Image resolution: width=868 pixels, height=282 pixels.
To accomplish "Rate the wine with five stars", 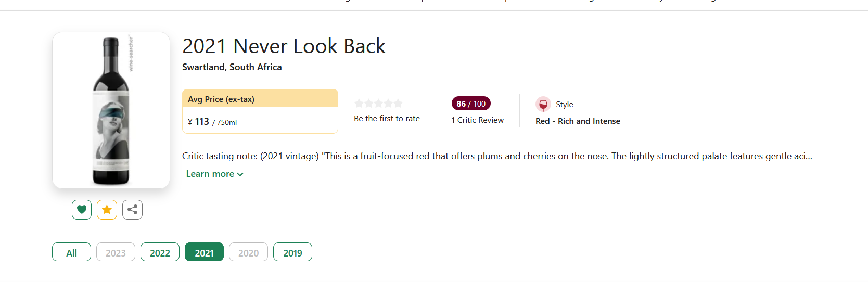I will point(398,104).
